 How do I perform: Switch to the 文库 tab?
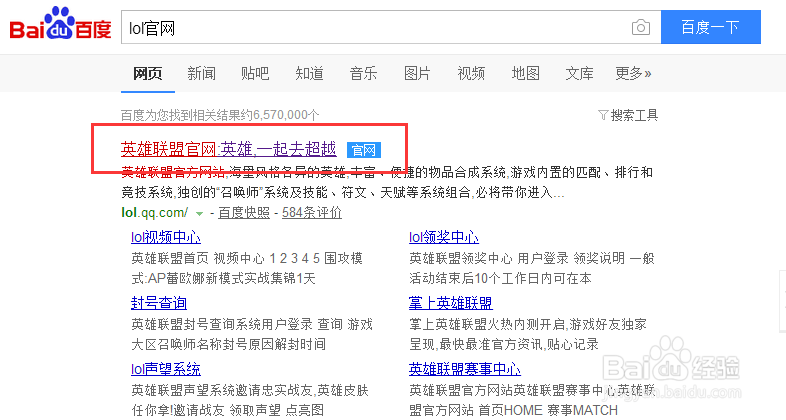point(579,74)
